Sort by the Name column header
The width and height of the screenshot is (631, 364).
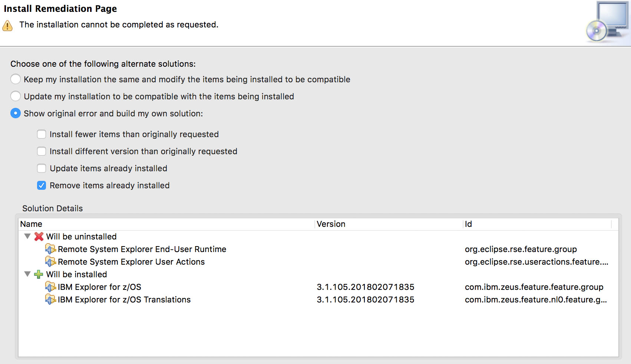click(x=166, y=224)
